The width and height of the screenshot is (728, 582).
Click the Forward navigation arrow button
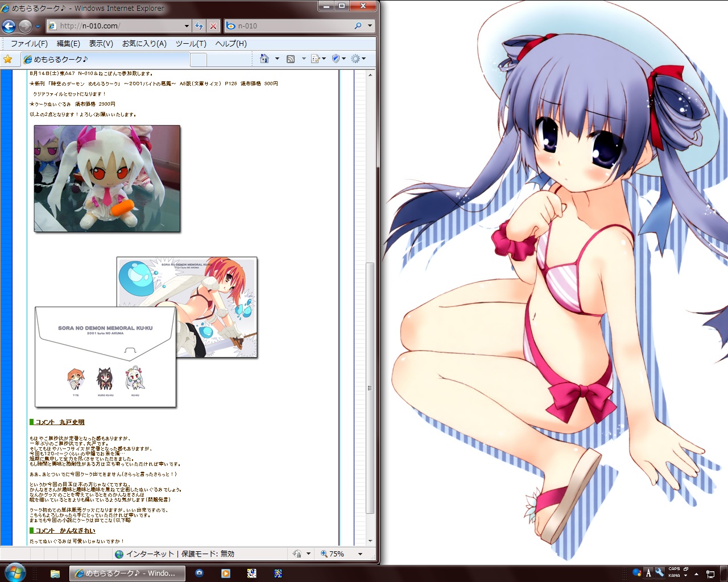[x=25, y=26]
